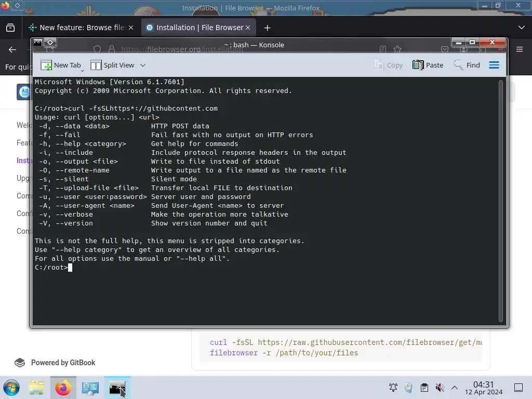The width and height of the screenshot is (532, 399).
Task: Click the 'filebrowser -r /path/to/your/files' line
Action: click(284, 353)
